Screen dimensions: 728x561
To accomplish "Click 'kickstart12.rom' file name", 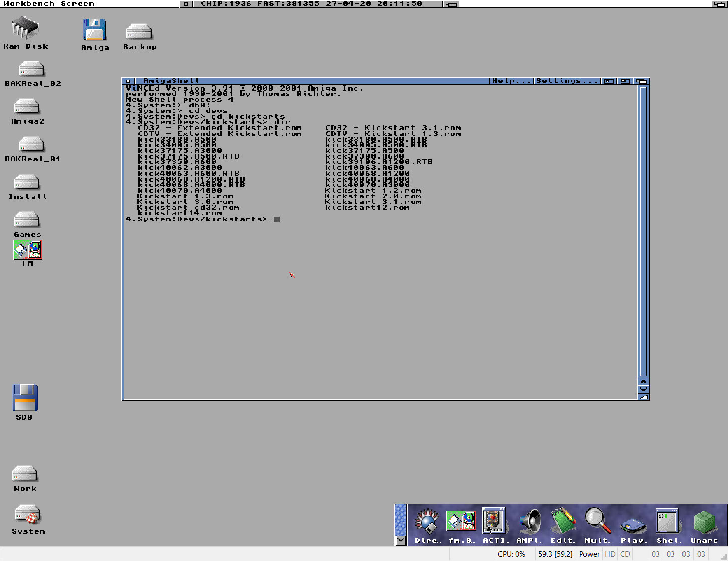I will [368, 207].
